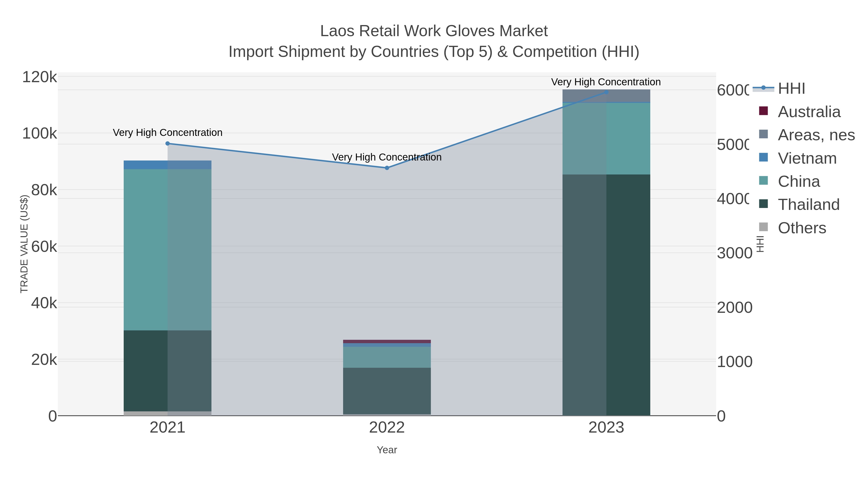Toggle the HHI legend entry

[x=779, y=89]
